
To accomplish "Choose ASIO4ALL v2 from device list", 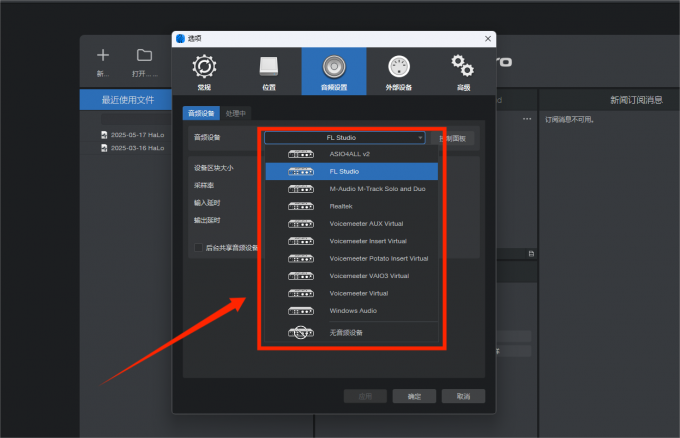I will tap(351, 154).
